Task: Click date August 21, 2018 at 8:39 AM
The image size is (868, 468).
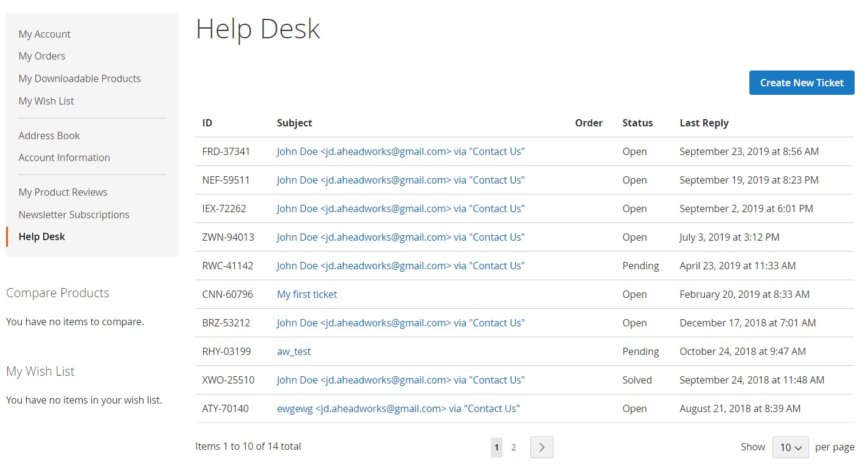Action: pos(740,408)
